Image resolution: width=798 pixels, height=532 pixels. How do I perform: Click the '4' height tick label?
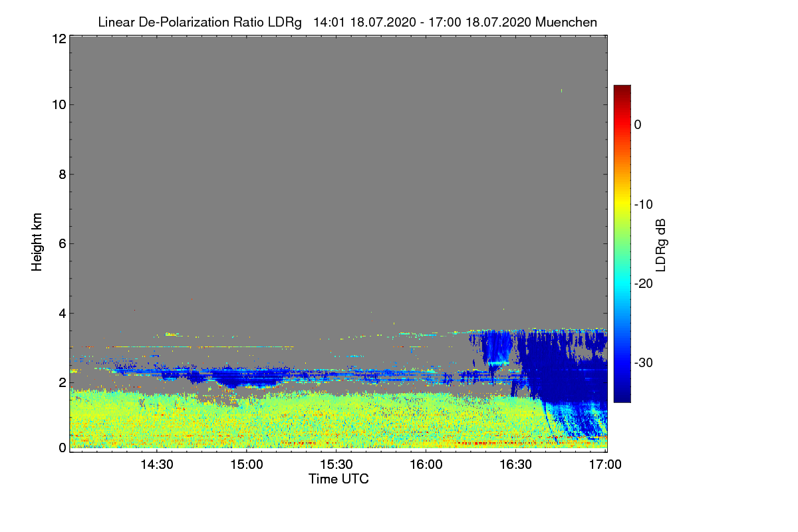tap(62, 313)
